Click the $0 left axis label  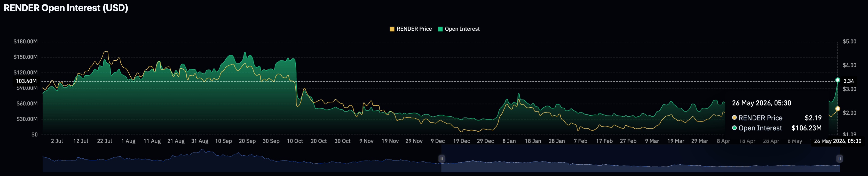(x=34, y=134)
